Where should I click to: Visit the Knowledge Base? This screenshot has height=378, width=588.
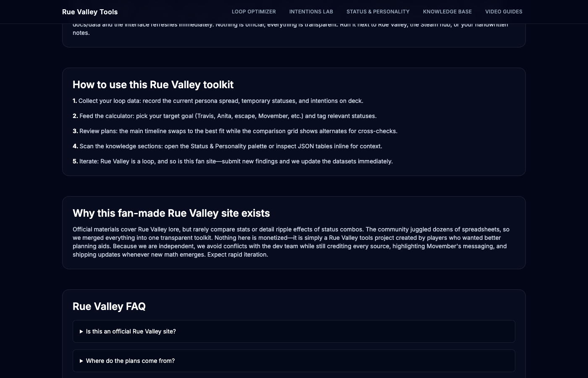click(x=447, y=12)
